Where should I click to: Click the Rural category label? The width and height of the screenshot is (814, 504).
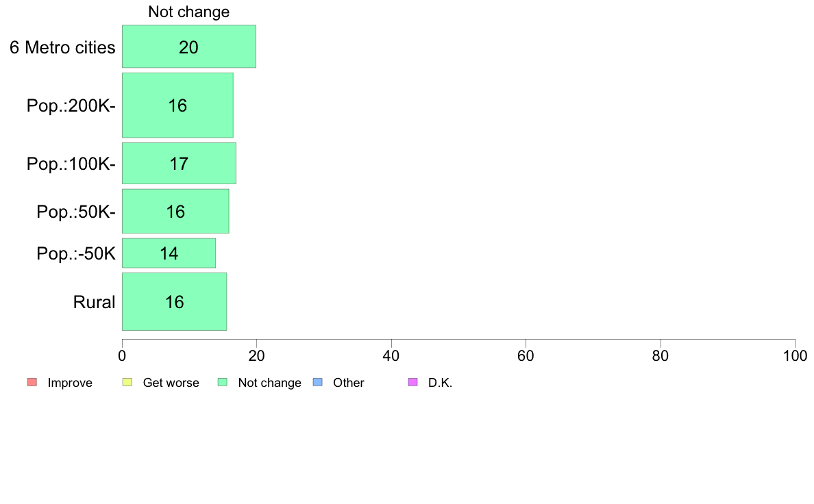coord(94,302)
